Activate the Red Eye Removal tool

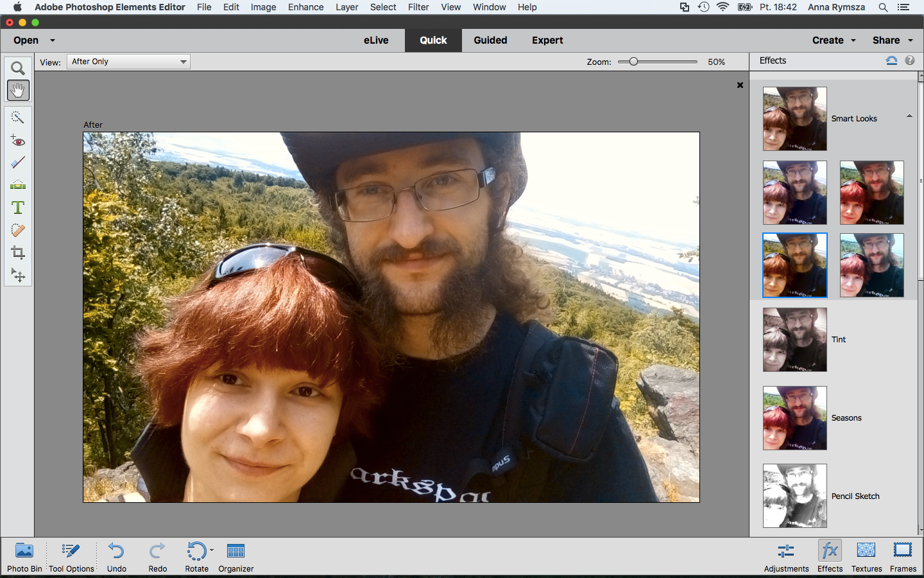tap(18, 141)
